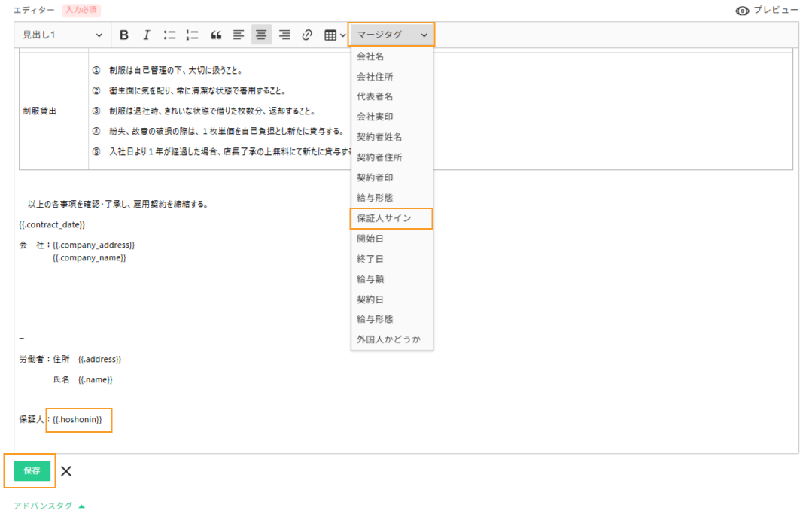Select 契約者姓名 merge tag
Viewport: 812px width, 520px height.
[392, 137]
